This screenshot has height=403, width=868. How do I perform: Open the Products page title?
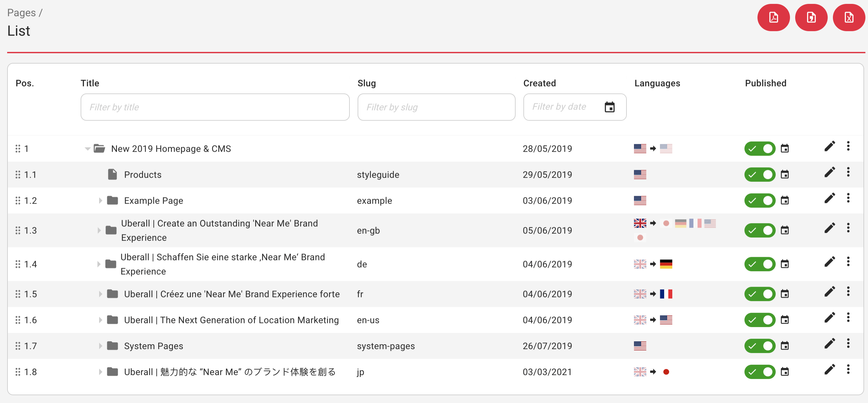coord(143,174)
